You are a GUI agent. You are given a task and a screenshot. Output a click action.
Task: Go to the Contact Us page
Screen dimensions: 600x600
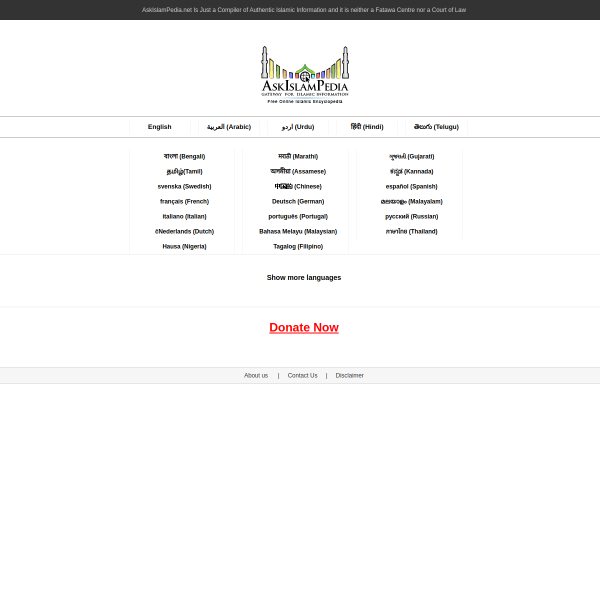pyautogui.click(x=302, y=375)
